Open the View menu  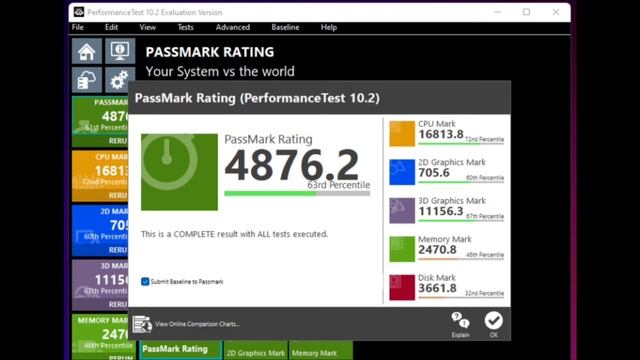click(x=148, y=27)
